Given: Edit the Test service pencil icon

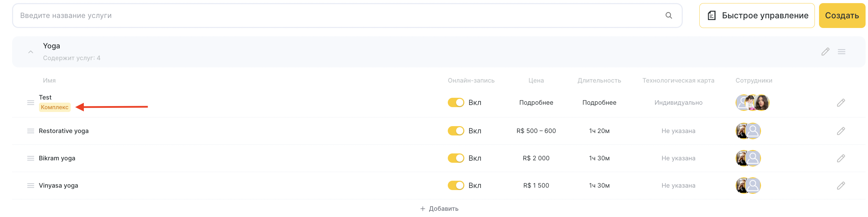Looking at the screenshot, I should pos(841,103).
